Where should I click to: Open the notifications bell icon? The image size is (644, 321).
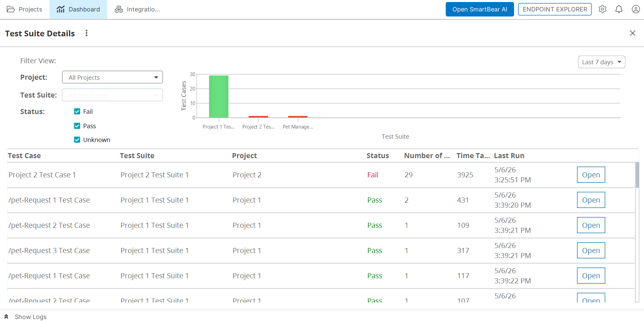(619, 9)
